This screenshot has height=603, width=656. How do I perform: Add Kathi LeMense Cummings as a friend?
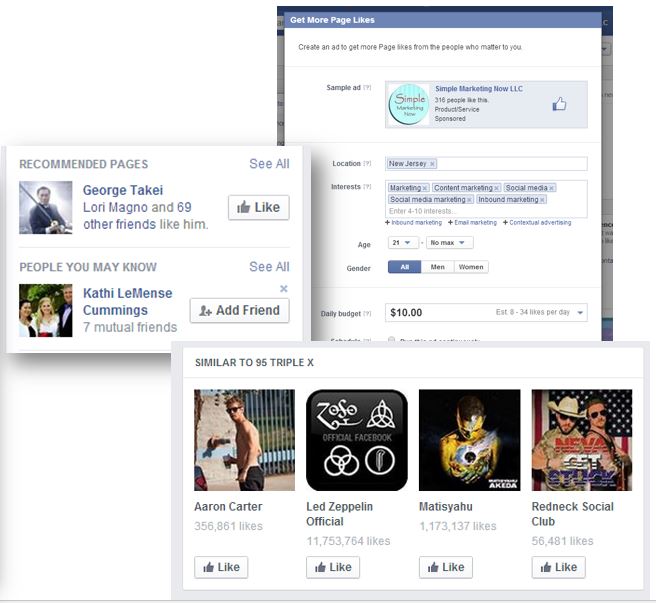(239, 310)
